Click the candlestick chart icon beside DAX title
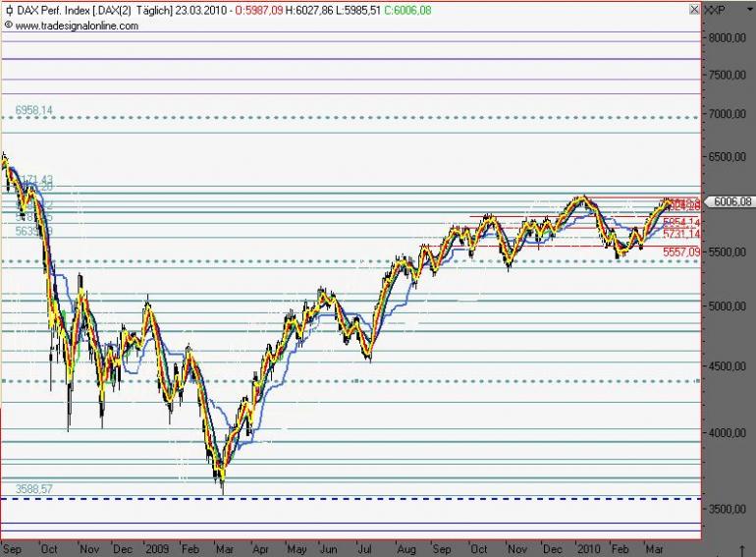Image resolution: width=756 pixels, height=557 pixels. pos(9,11)
